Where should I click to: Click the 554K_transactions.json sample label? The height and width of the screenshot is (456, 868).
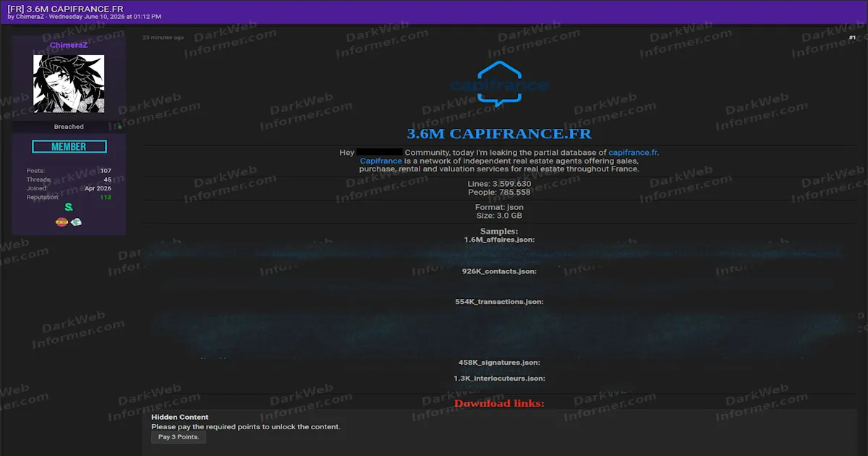(x=499, y=302)
